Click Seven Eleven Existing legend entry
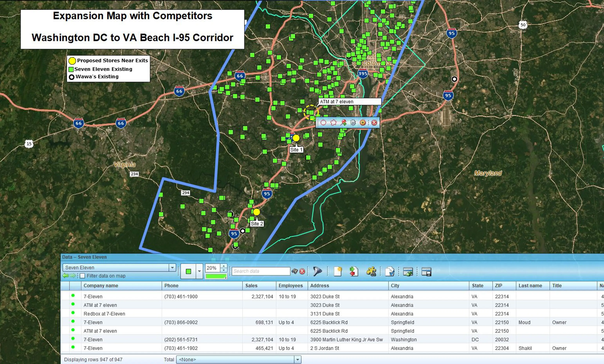The height and width of the screenshot is (364, 604). click(x=100, y=69)
